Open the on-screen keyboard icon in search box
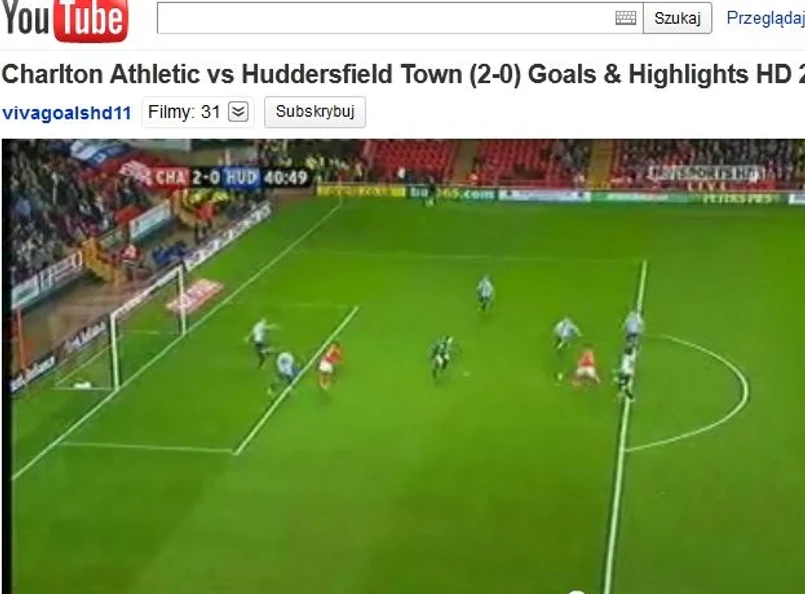Image resolution: width=805 pixels, height=594 pixels. coord(625,18)
